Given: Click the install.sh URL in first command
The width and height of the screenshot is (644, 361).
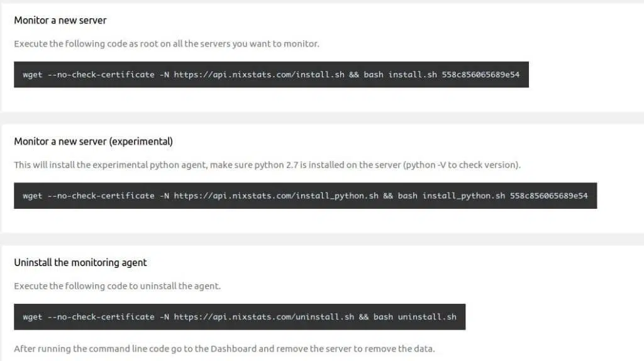Looking at the screenshot, I should tap(259, 74).
